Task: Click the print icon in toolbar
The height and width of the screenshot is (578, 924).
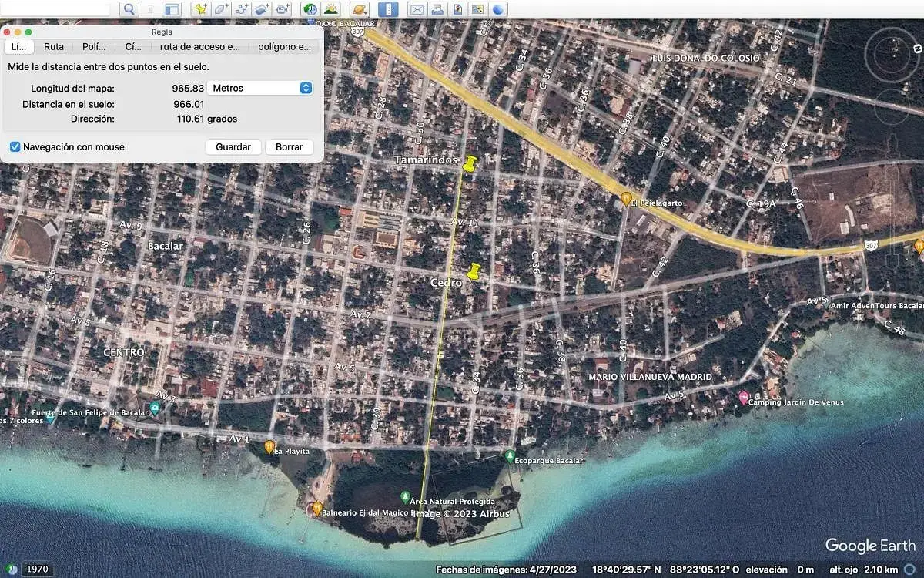Action: pyautogui.click(x=437, y=9)
